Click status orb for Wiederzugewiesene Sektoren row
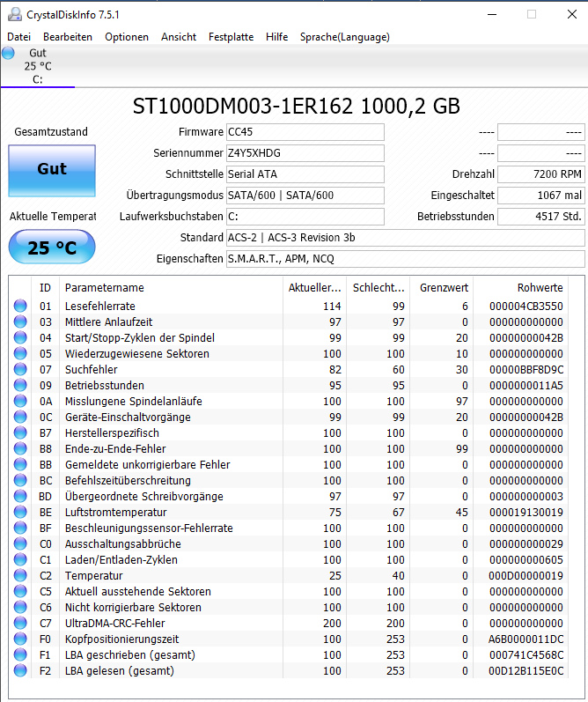This screenshot has width=588, height=702. [20, 353]
